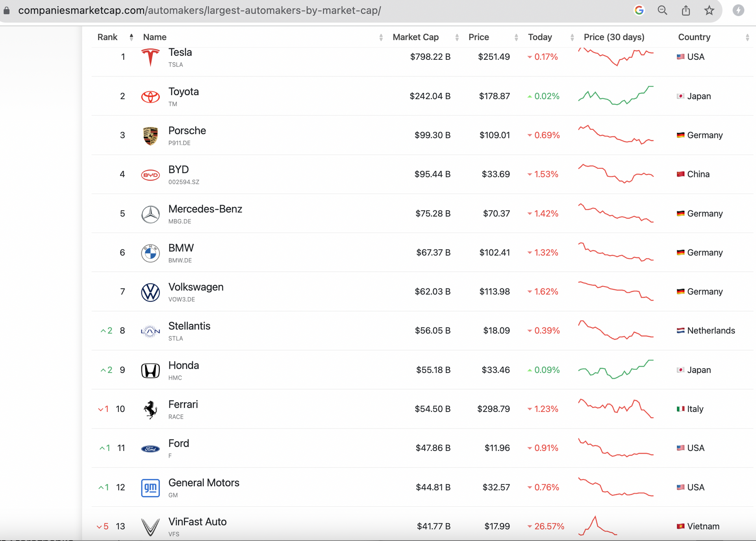Open the Tesla company page
This screenshot has width=756, height=541.
click(x=180, y=52)
